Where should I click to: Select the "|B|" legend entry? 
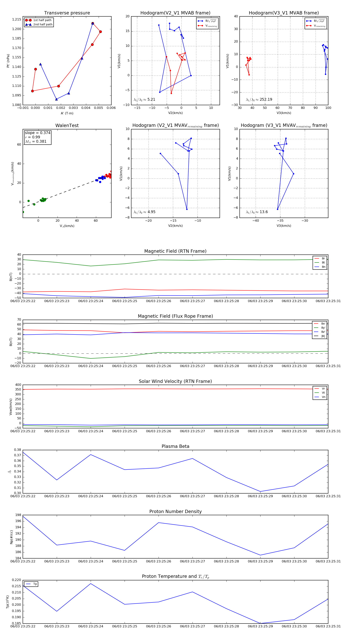320,336
